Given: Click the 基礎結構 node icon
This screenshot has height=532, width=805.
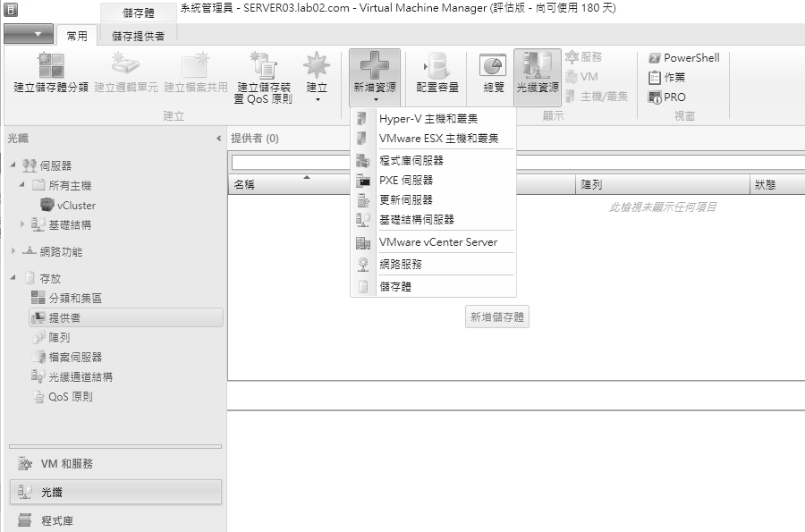Looking at the screenshot, I should click(38, 224).
